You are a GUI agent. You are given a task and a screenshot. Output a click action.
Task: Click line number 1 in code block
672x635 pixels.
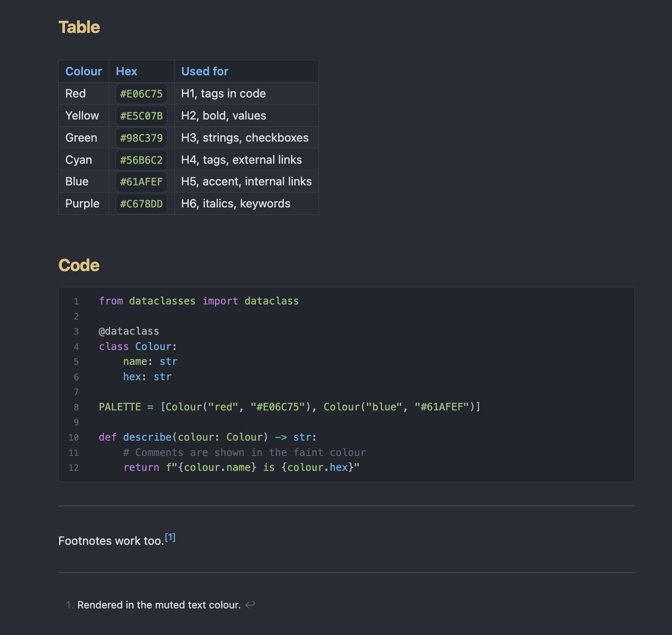pyautogui.click(x=76, y=301)
